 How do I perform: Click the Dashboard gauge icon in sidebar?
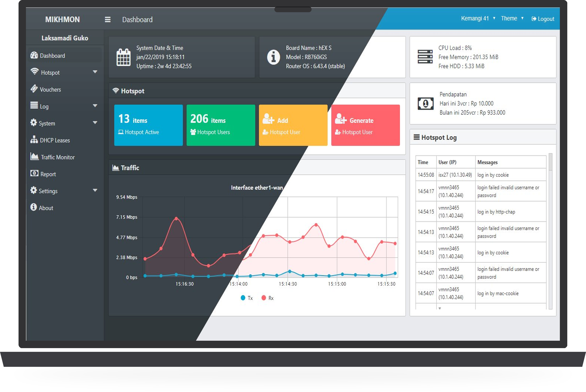pos(34,55)
